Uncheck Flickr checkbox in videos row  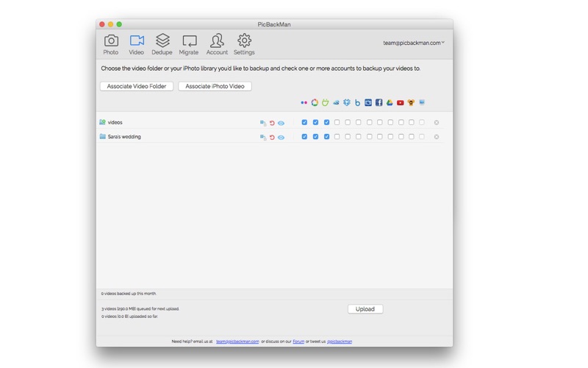304,122
